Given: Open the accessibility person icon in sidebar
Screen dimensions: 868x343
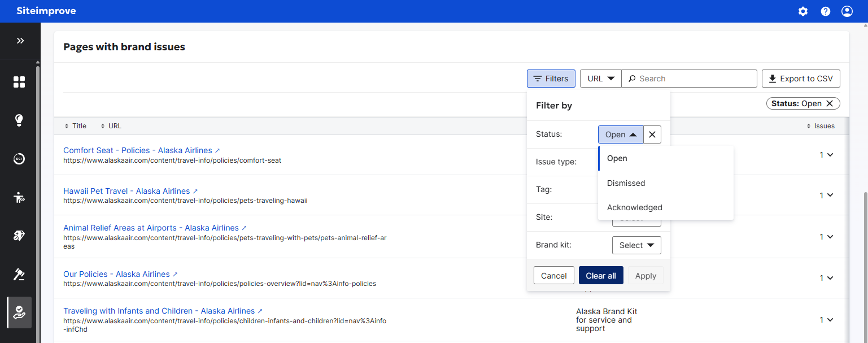Looking at the screenshot, I should tap(19, 197).
